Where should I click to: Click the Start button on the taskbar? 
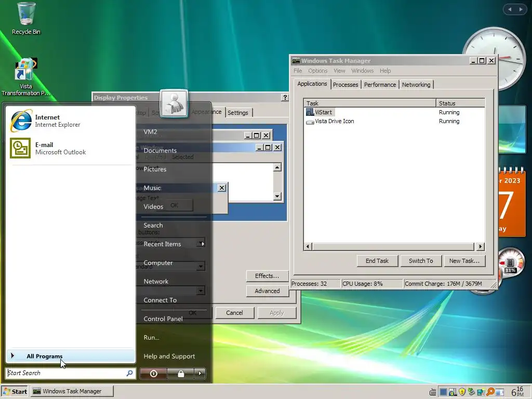[15, 392]
